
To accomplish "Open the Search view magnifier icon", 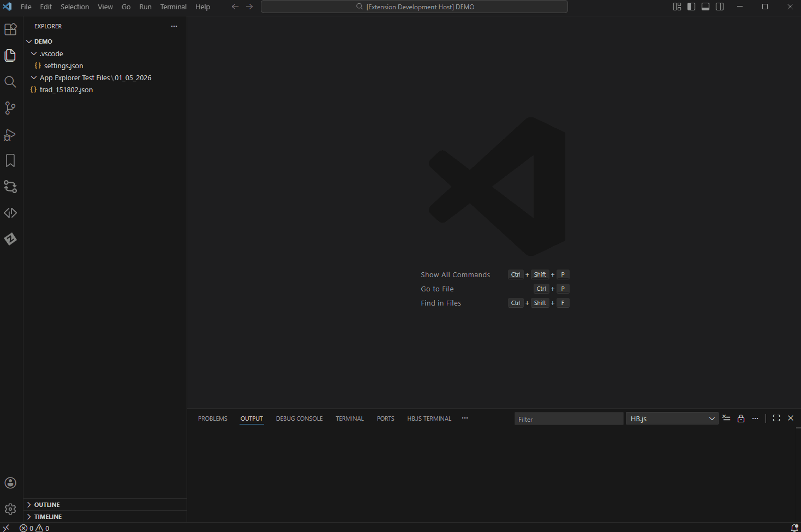I will [x=10, y=82].
